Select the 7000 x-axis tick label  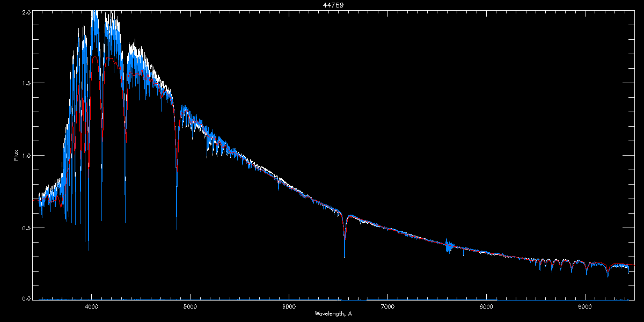[x=387, y=306]
